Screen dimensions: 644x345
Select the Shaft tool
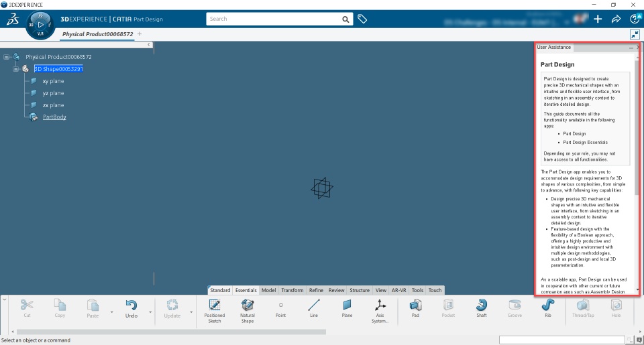click(x=482, y=305)
